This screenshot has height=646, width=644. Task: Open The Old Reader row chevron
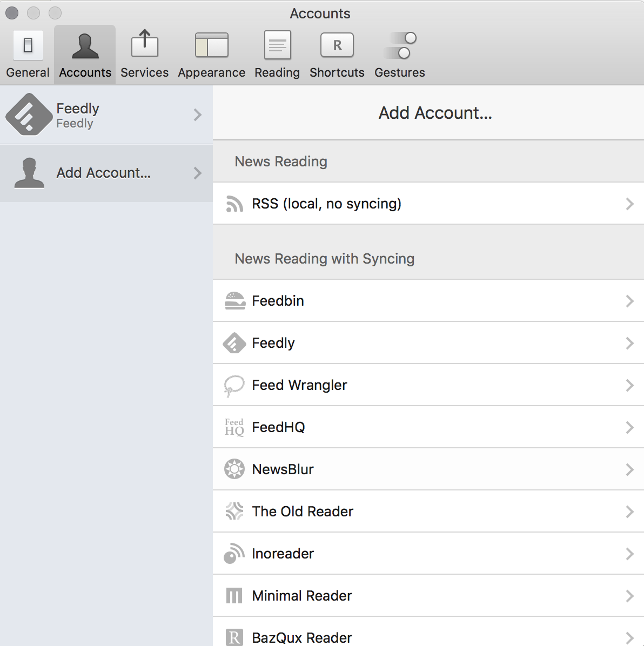click(x=629, y=512)
